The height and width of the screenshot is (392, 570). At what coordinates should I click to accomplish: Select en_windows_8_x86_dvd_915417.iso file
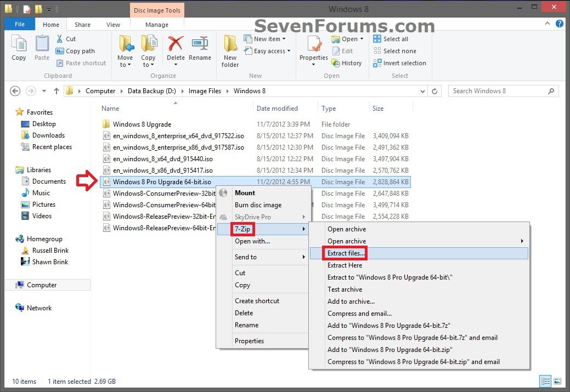click(162, 171)
